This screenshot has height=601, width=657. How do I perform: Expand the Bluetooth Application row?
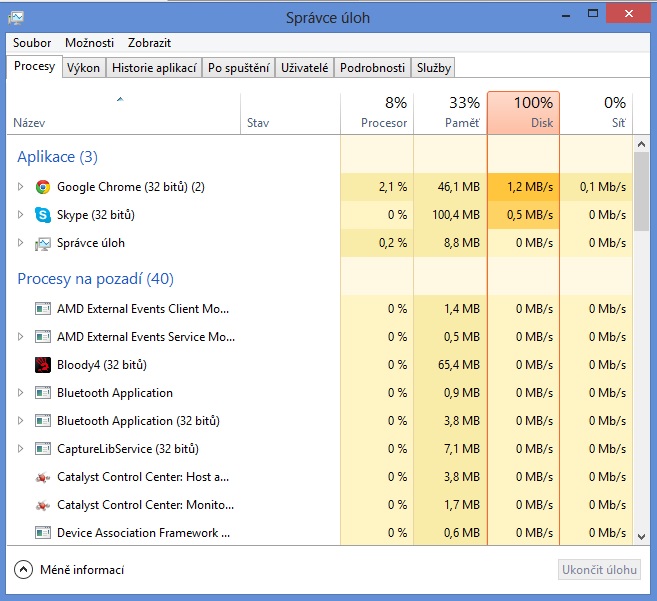click(20, 393)
